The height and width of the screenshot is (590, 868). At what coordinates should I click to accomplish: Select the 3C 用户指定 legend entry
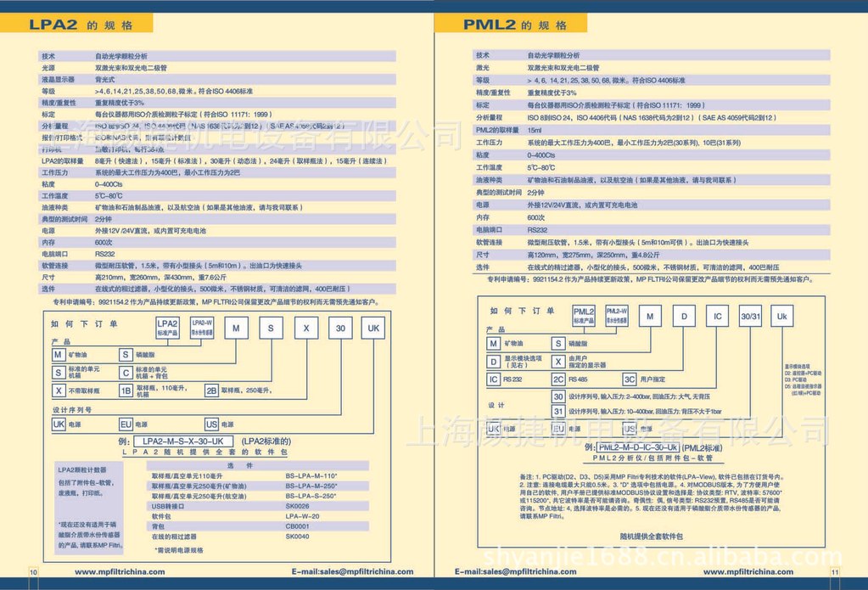tap(644, 379)
